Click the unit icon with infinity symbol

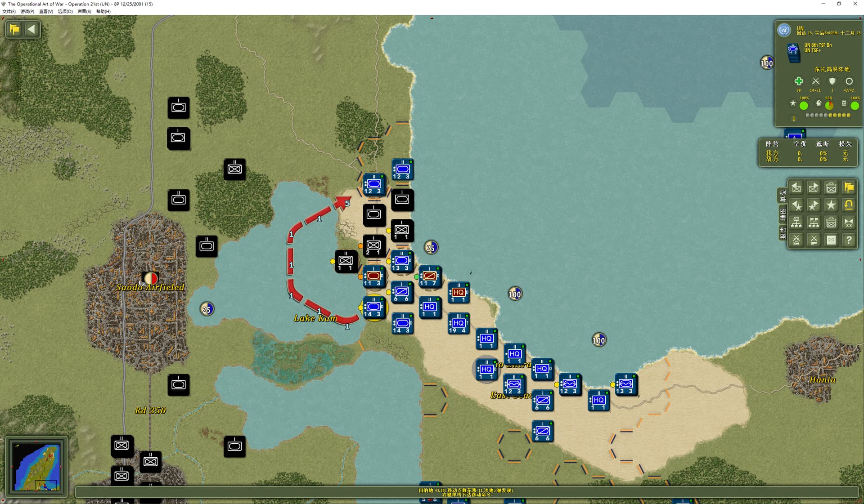pyautogui.click(x=831, y=223)
